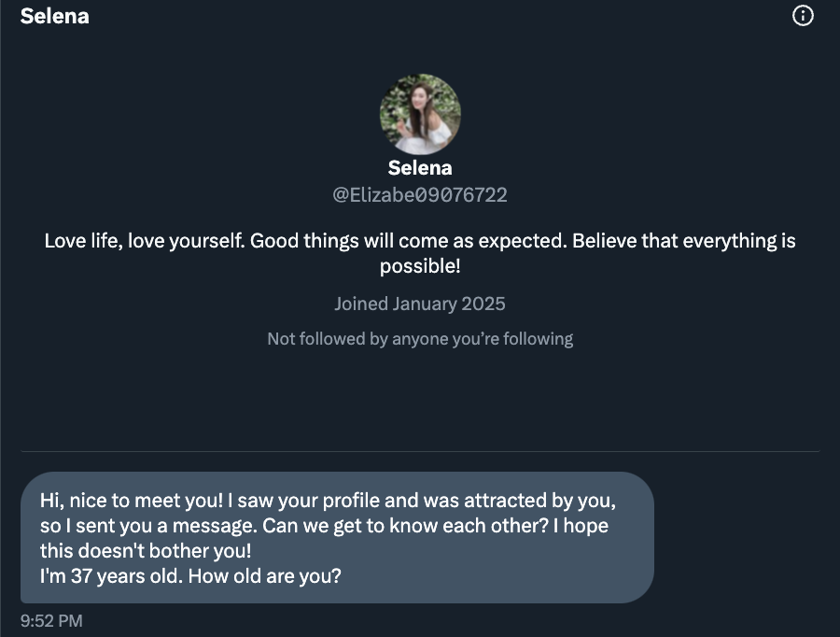
Task: Open profile via bold name under avatar
Action: (420, 168)
